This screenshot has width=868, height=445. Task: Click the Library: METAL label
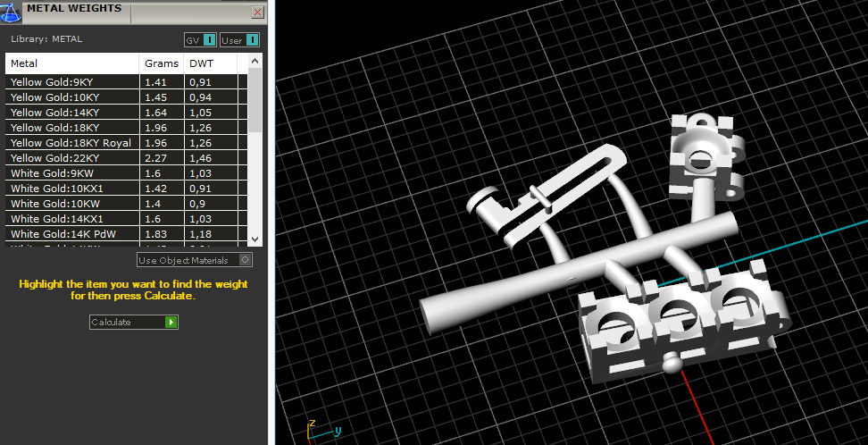[46, 39]
